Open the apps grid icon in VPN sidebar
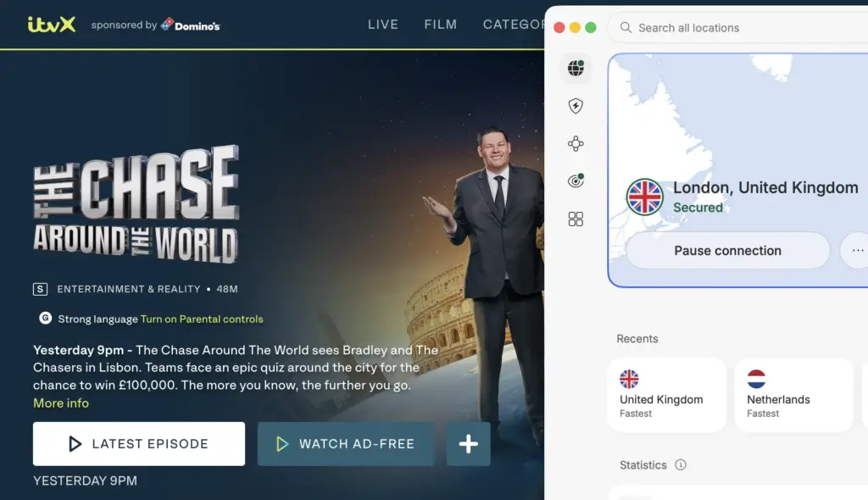Image resolution: width=868 pixels, height=500 pixels. point(576,219)
